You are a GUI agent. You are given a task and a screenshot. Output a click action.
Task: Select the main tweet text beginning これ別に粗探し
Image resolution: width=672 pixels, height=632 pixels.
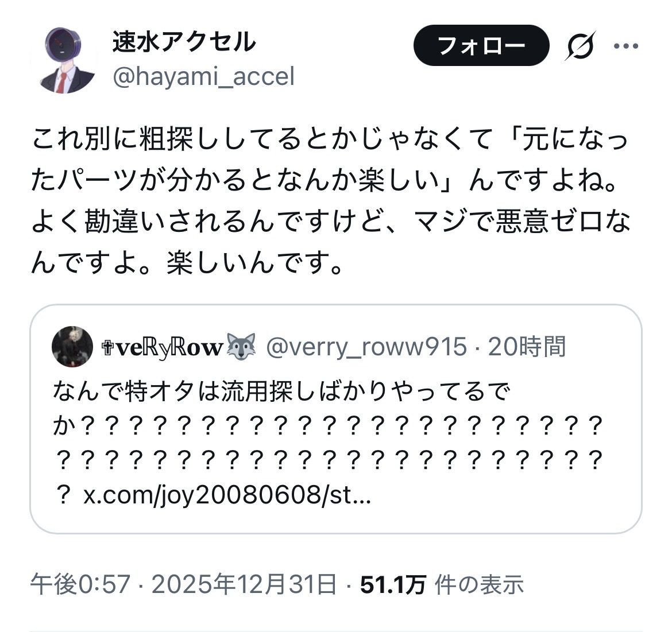pos(330,200)
